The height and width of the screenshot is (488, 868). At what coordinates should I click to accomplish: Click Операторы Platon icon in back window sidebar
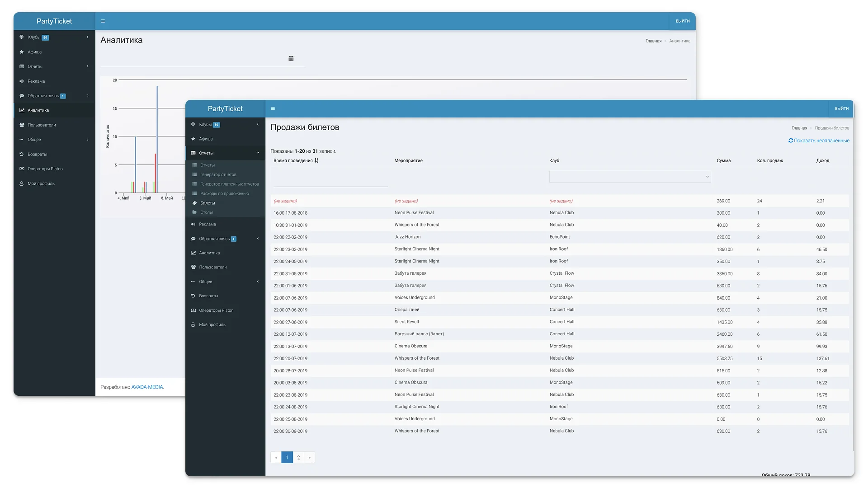click(x=22, y=169)
